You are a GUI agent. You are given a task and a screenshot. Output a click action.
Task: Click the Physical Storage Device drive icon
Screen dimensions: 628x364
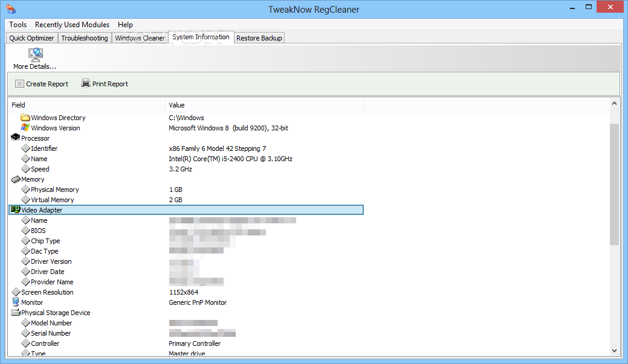tap(16, 313)
